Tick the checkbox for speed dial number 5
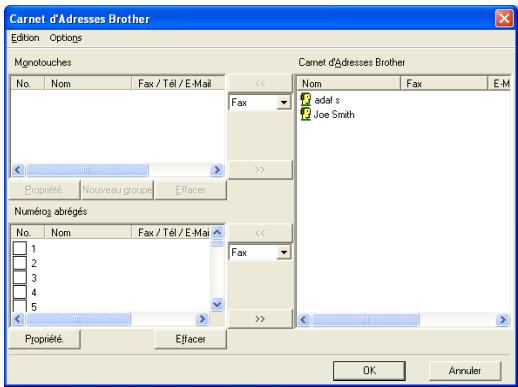The height and width of the screenshot is (387, 518). point(20,306)
